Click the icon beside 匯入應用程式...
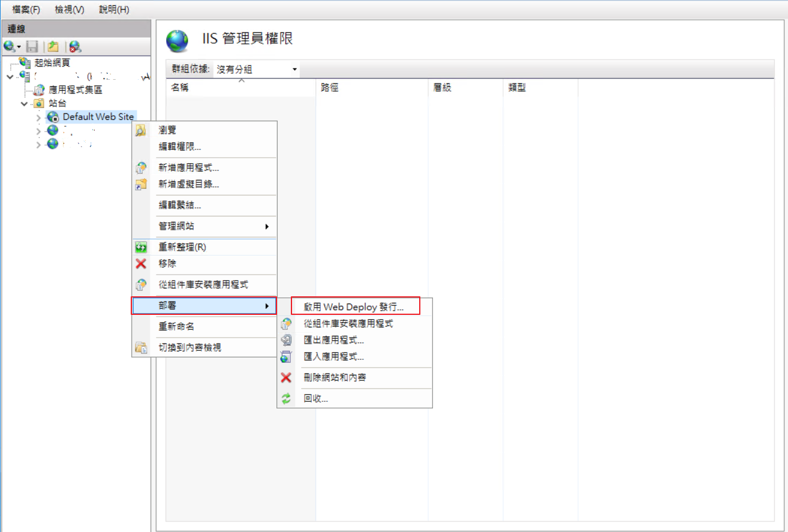 pyautogui.click(x=286, y=357)
